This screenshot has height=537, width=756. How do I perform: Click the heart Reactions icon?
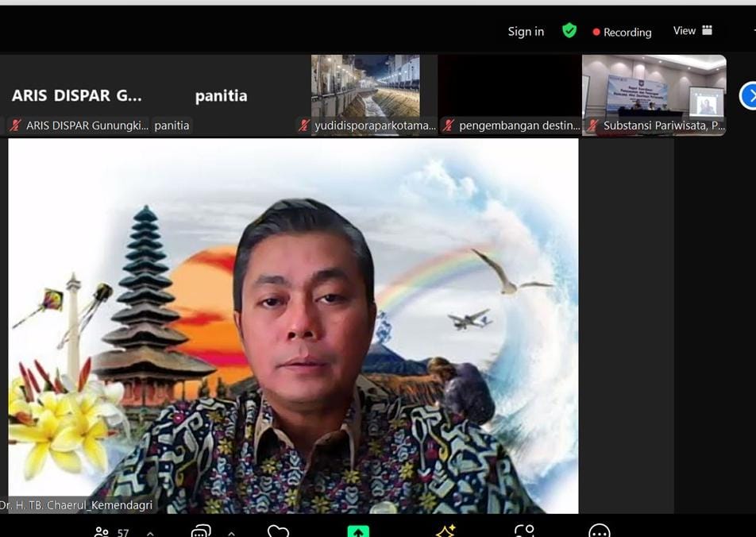coord(278,531)
